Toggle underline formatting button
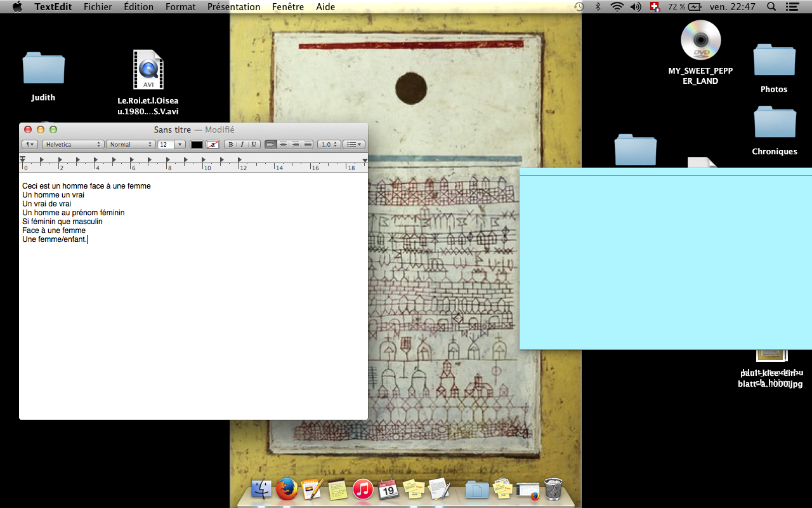The width and height of the screenshot is (812, 508). (x=253, y=145)
